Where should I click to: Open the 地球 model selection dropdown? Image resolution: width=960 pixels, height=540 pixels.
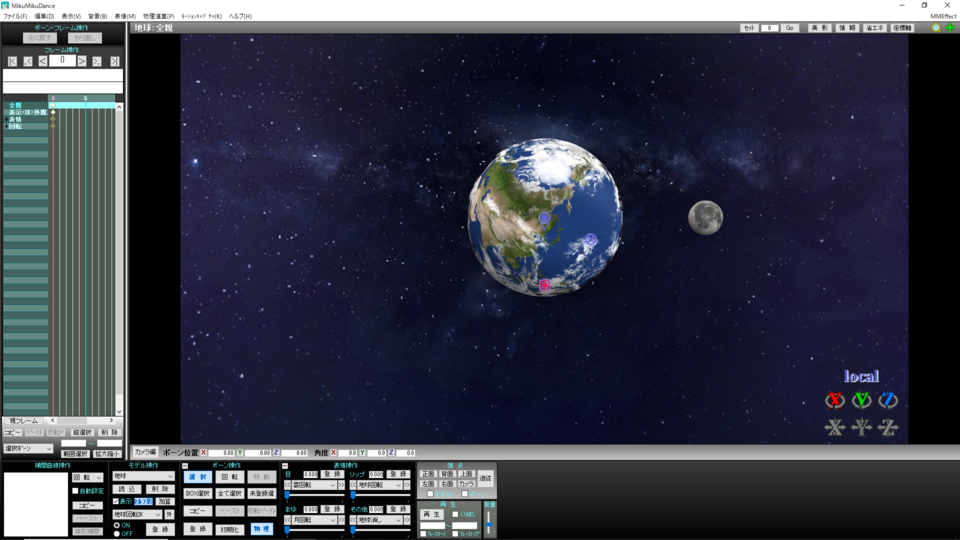click(x=143, y=476)
